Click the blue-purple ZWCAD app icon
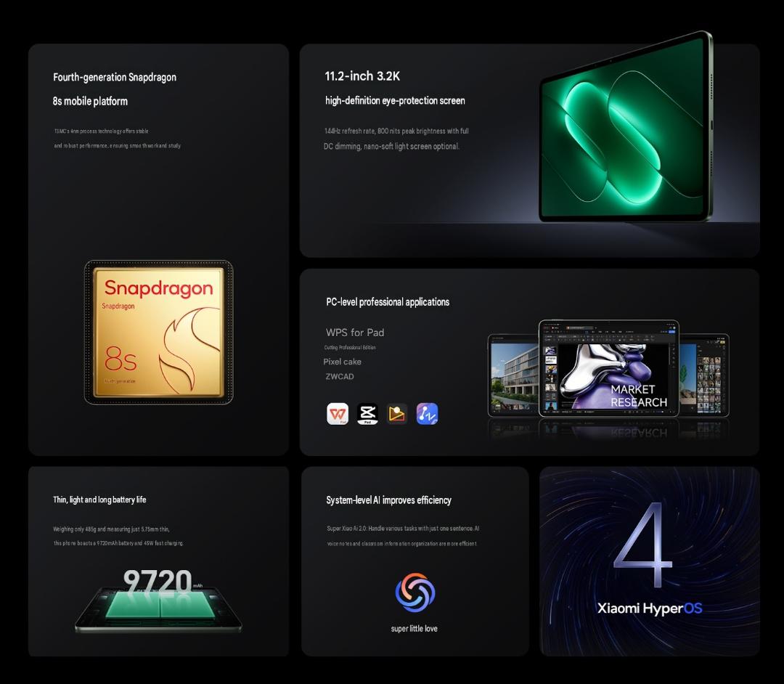The height and width of the screenshot is (684, 784). pos(427,414)
